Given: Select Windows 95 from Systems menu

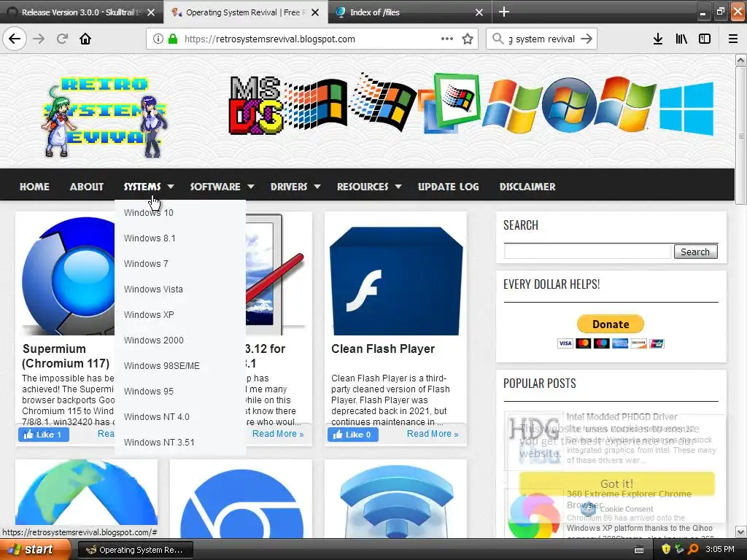Looking at the screenshot, I should coord(180,391).
